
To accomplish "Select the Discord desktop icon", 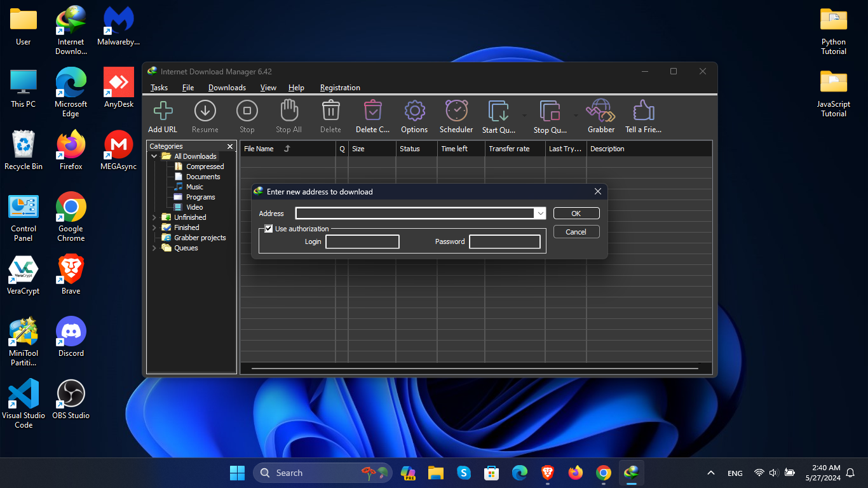I will pyautogui.click(x=71, y=338).
